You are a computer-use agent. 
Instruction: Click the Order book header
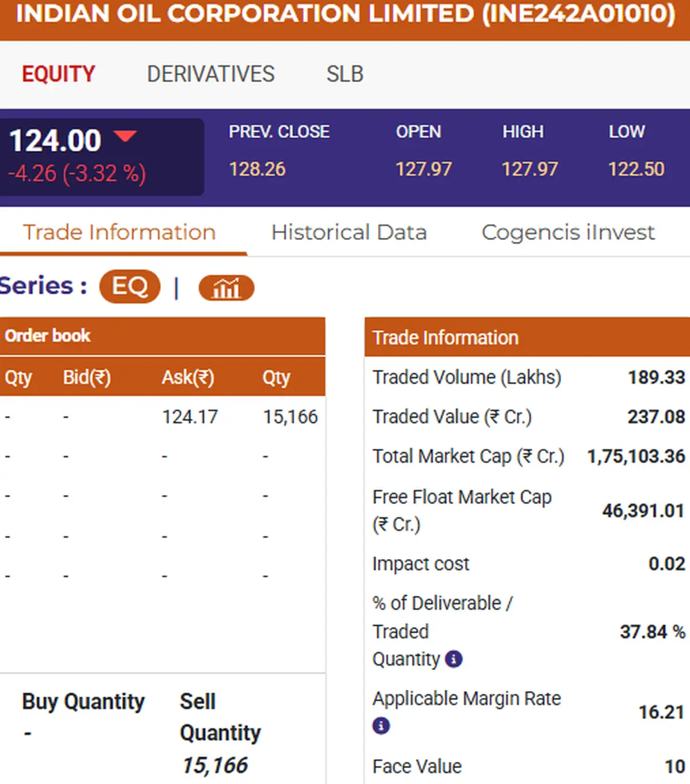pos(48,336)
